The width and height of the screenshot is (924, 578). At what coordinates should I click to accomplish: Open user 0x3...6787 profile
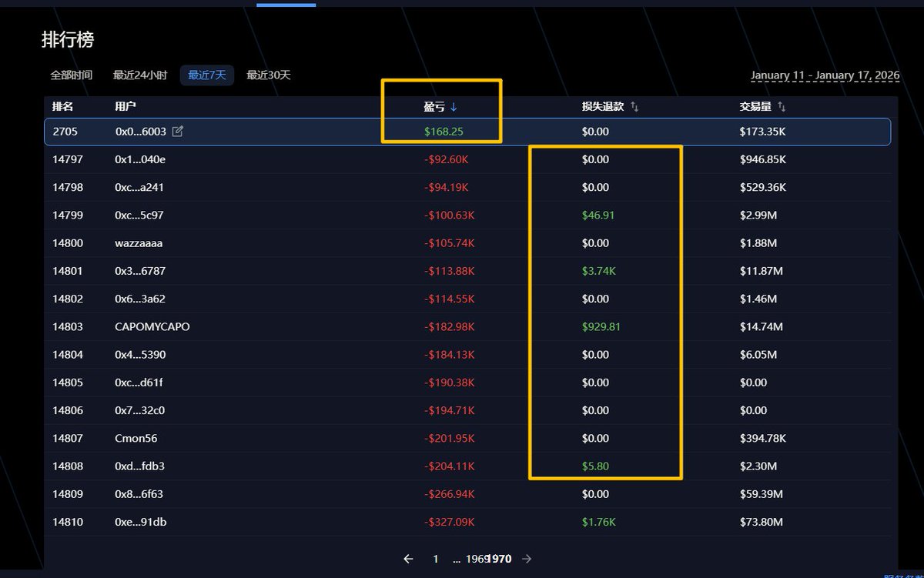click(x=140, y=271)
